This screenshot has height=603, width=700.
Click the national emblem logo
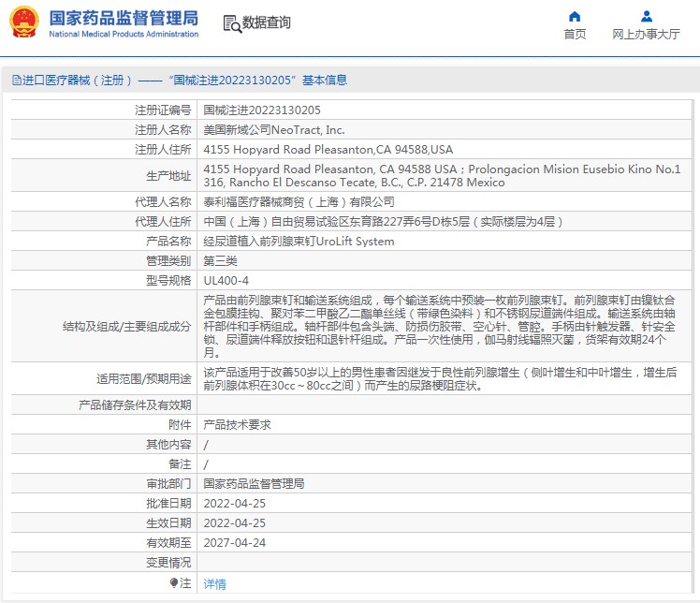pyautogui.click(x=24, y=22)
